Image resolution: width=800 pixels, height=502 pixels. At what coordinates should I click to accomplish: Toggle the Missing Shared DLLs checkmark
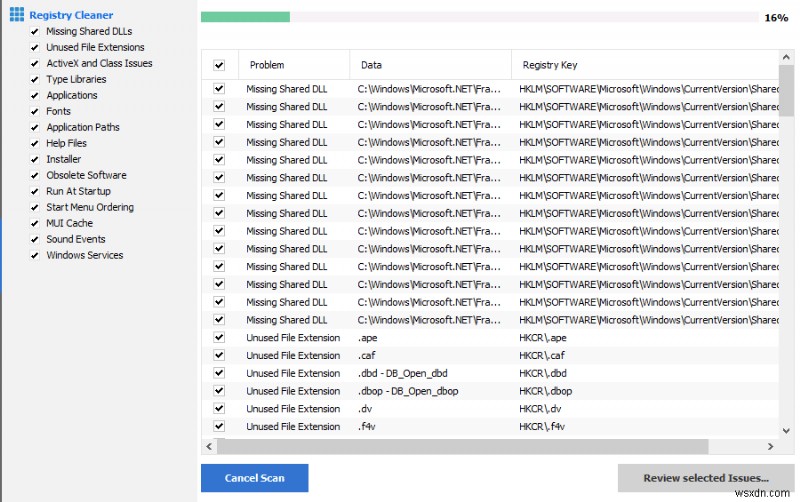(x=35, y=32)
